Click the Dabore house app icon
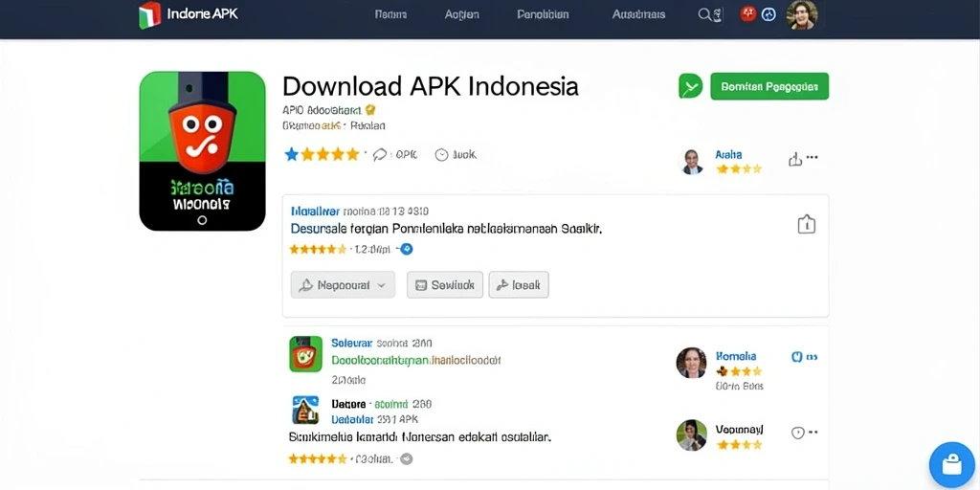The image size is (980, 490). point(305,410)
